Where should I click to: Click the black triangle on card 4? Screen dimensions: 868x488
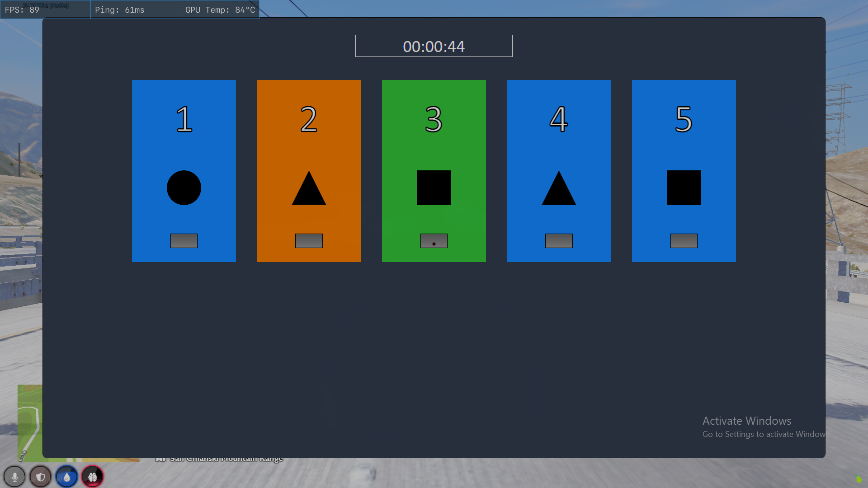pos(559,192)
